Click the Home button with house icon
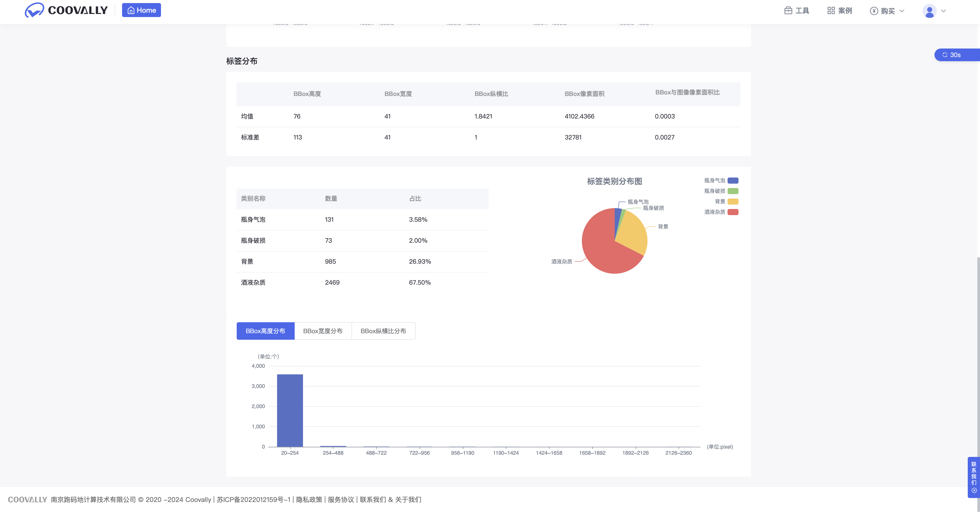The image size is (980, 512). 141,10
